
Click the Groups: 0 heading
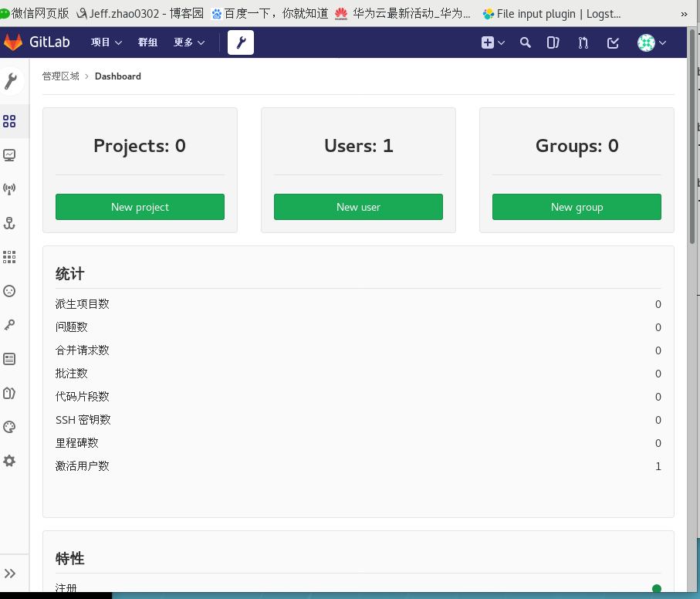pos(577,146)
